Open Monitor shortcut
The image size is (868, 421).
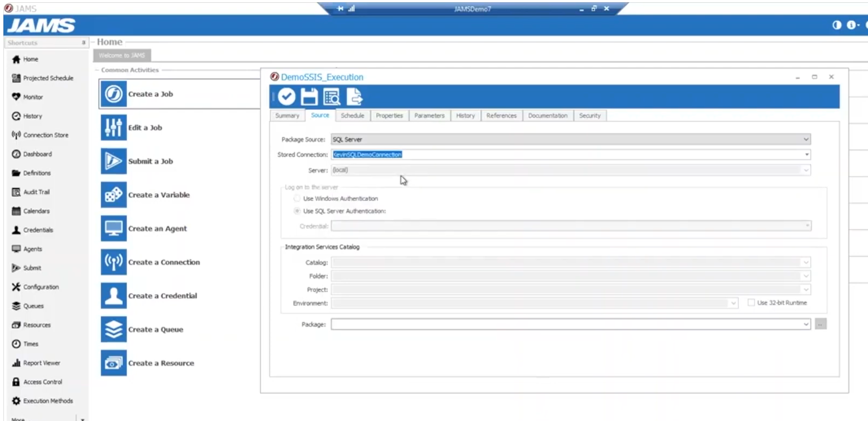click(27, 97)
